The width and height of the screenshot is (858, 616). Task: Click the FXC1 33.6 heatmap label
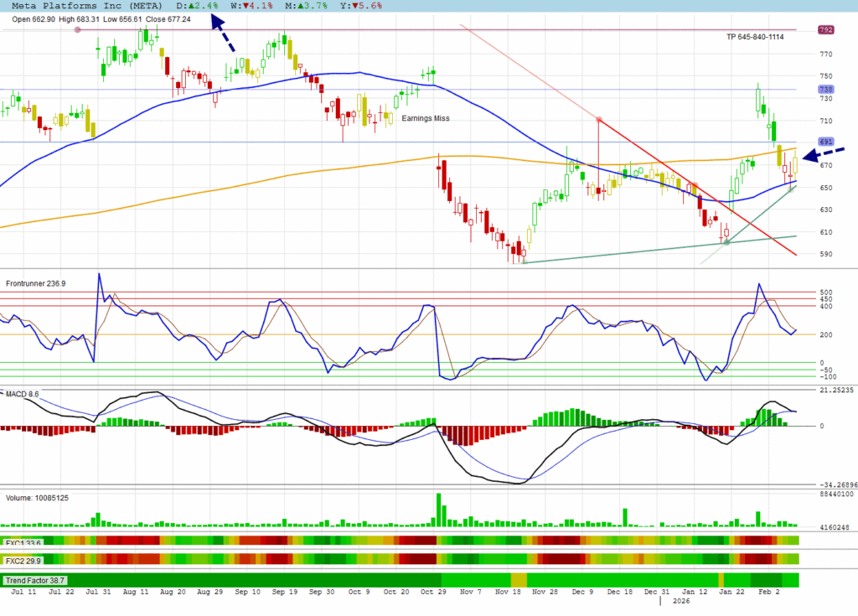pyautogui.click(x=23, y=541)
